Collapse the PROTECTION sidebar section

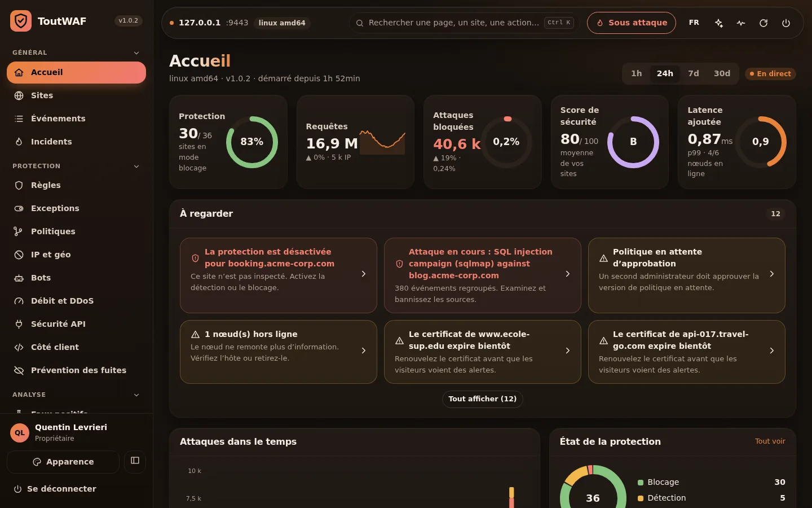click(x=136, y=166)
